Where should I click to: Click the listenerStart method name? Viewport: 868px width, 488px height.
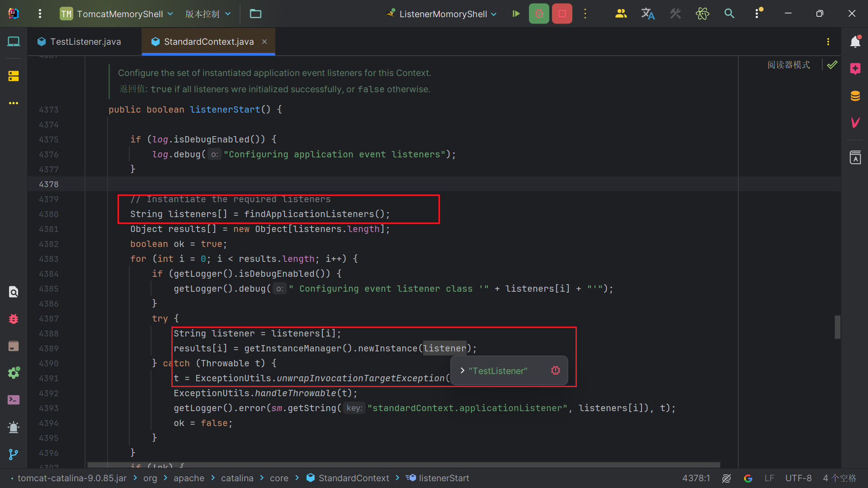(225, 109)
